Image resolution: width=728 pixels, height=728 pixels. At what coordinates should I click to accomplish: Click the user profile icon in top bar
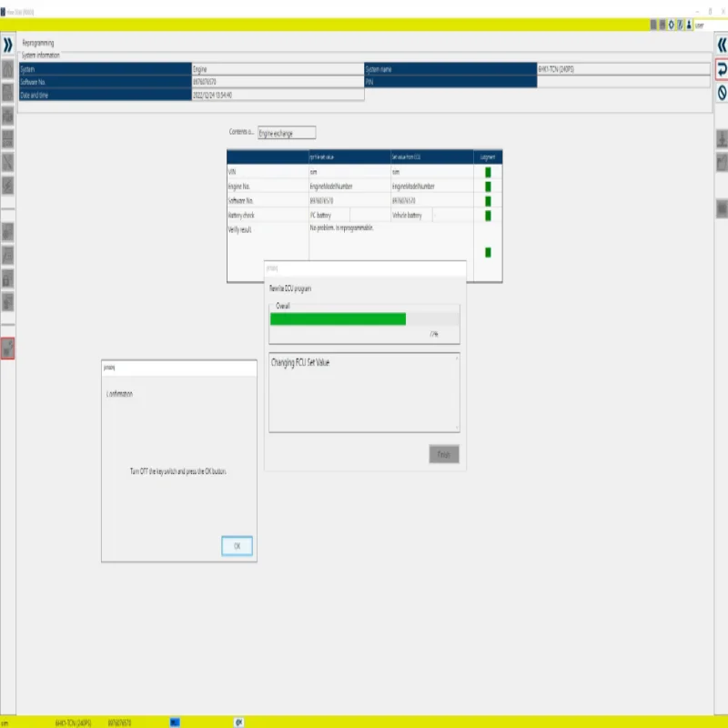[689, 25]
